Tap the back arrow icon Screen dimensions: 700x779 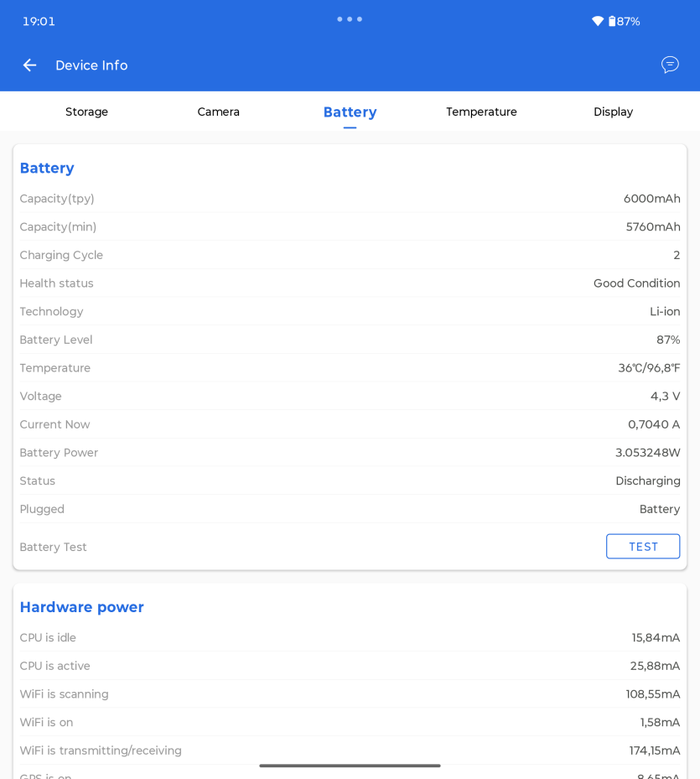coord(30,65)
